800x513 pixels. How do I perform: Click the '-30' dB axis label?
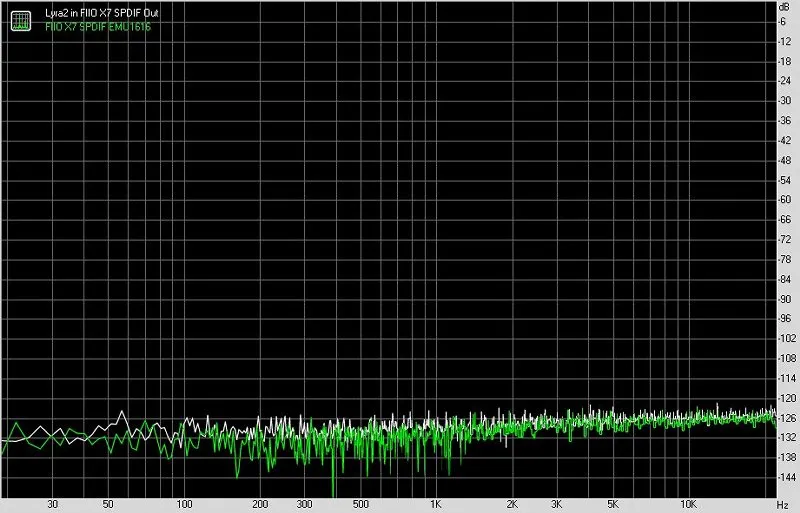(x=785, y=101)
